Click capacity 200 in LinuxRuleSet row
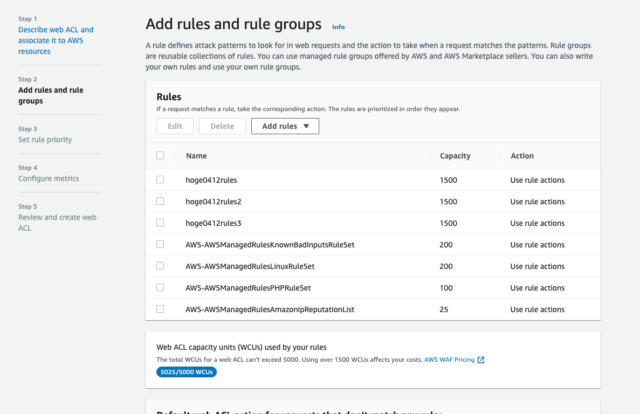640x414 pixels. click(446, 266)
